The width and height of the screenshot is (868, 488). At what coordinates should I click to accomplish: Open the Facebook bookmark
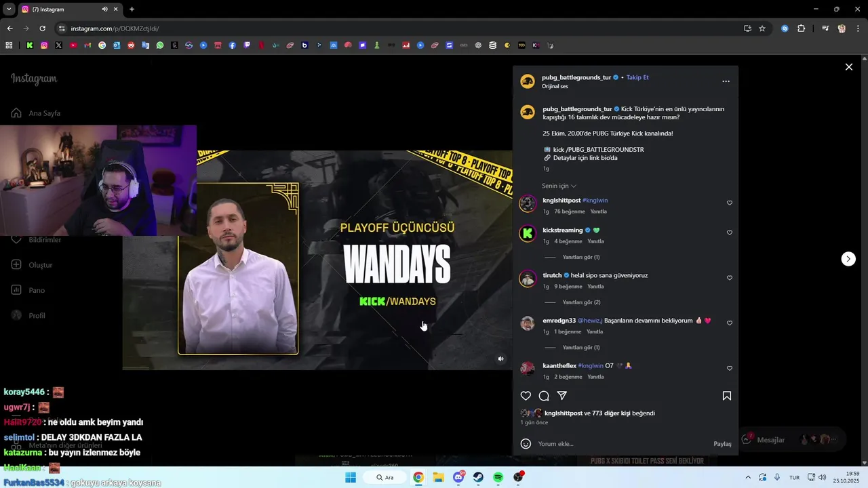233,45
